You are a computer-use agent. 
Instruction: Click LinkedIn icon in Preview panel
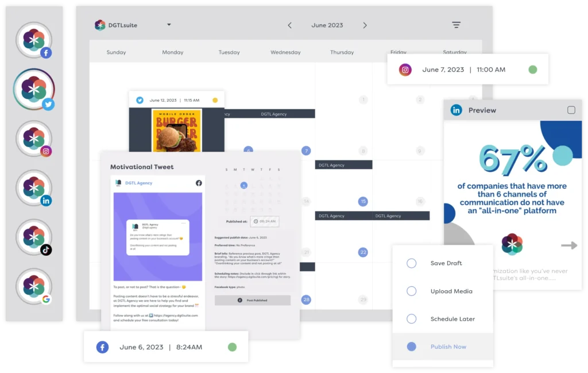457,110
